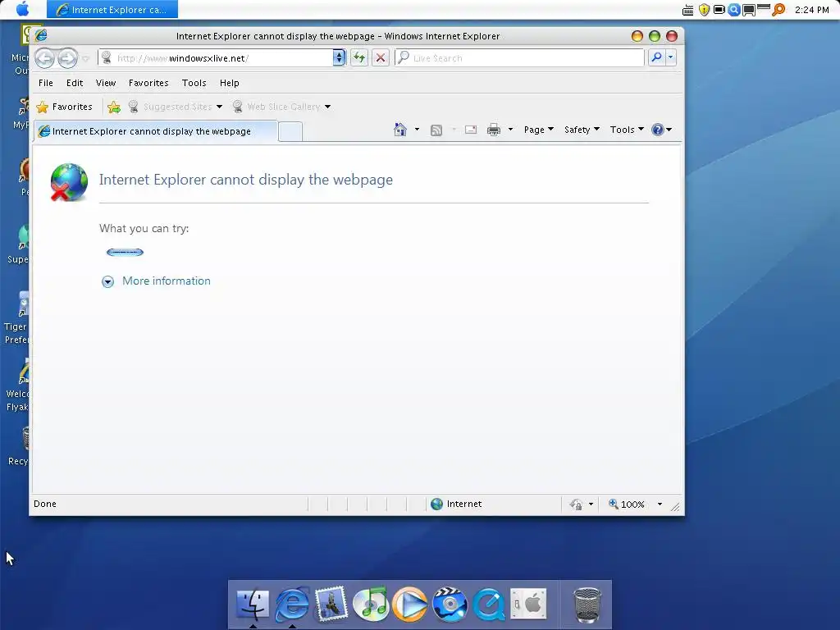Click the 2:24 PM clock
Image resolution: width=840 pixels, height=630 pixels.
coord(812,10)
